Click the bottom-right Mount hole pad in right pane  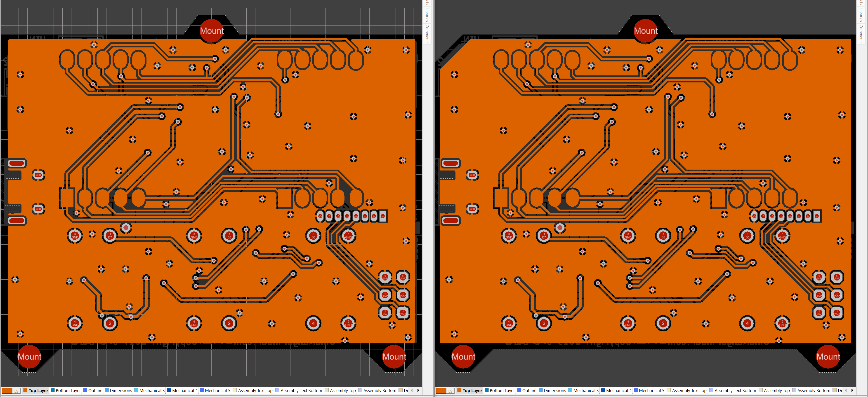(x=828, y=357)
